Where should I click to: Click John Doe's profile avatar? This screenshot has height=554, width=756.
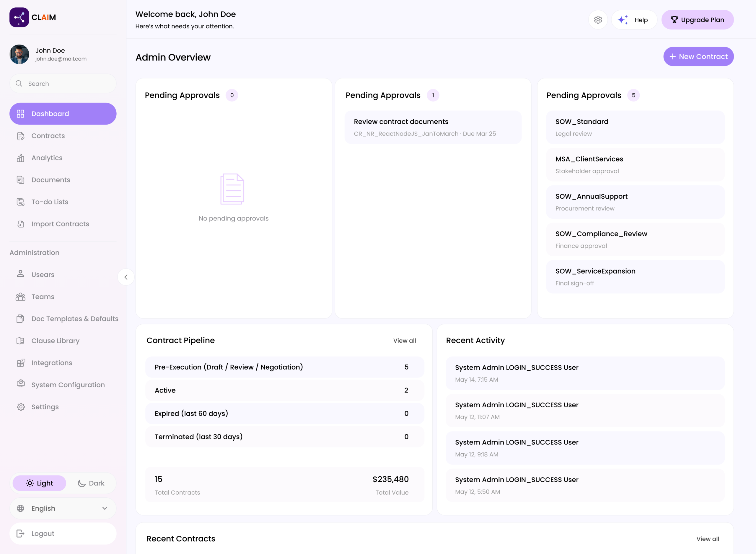(x=19, y=54)
